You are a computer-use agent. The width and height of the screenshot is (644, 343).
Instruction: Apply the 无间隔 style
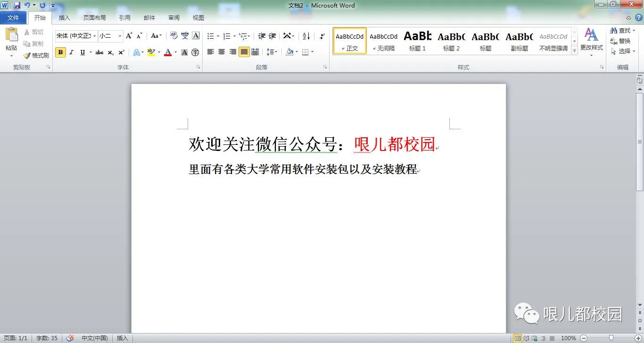pyautogui.click(x=384, y=41)
